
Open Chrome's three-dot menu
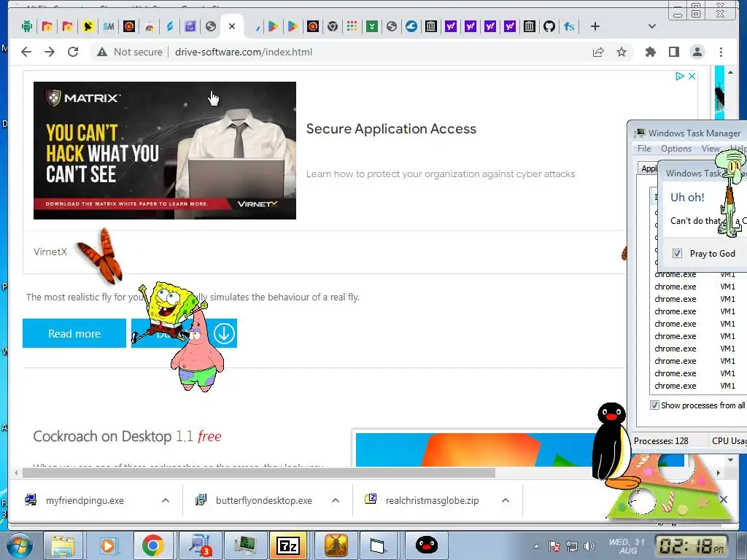point(721,52)
